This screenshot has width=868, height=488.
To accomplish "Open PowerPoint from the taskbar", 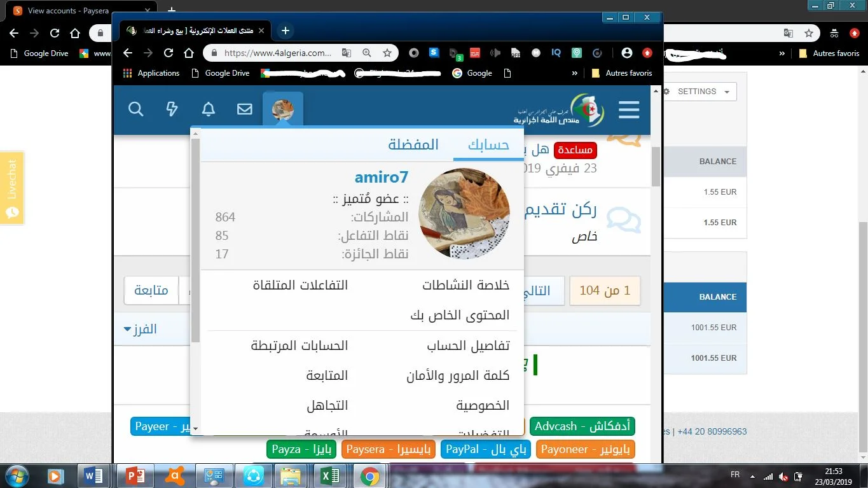I will click(x=134, y=475).
